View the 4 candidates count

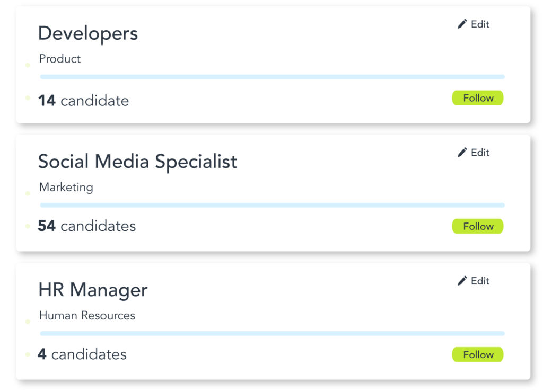[x=82, y=354]
